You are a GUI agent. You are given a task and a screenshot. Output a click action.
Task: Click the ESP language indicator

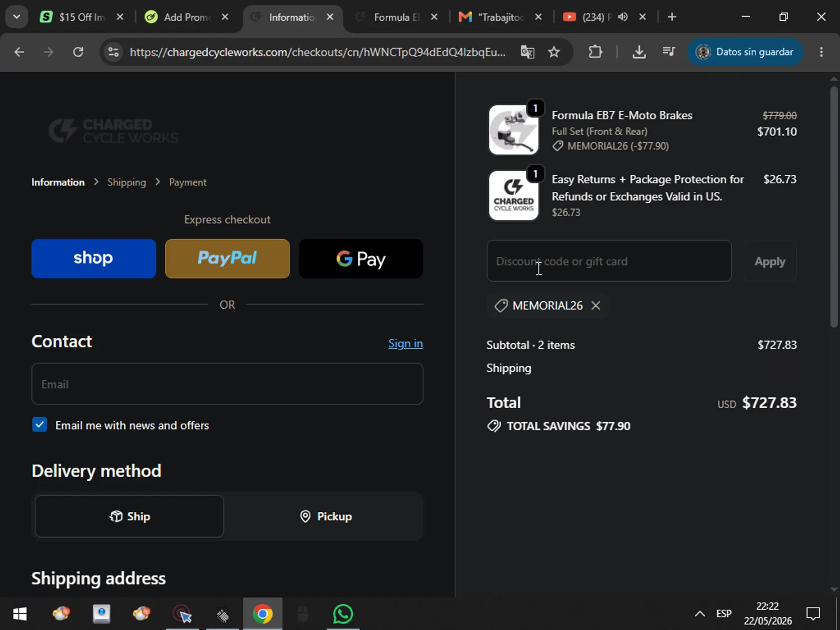point(724,614)
